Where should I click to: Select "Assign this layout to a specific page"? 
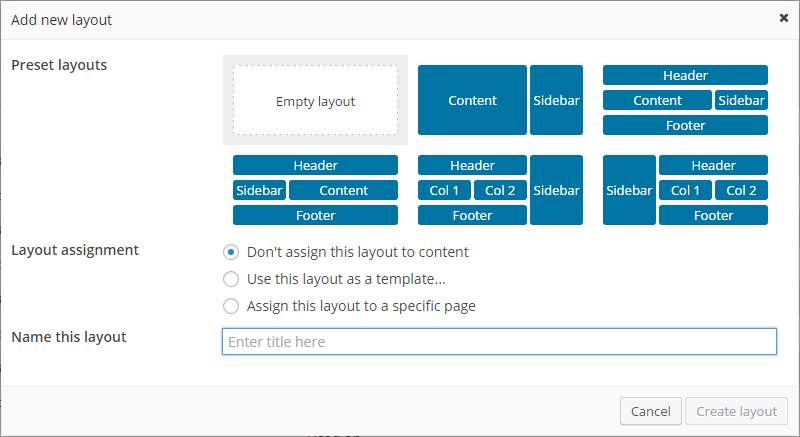(x=231, y=306)
